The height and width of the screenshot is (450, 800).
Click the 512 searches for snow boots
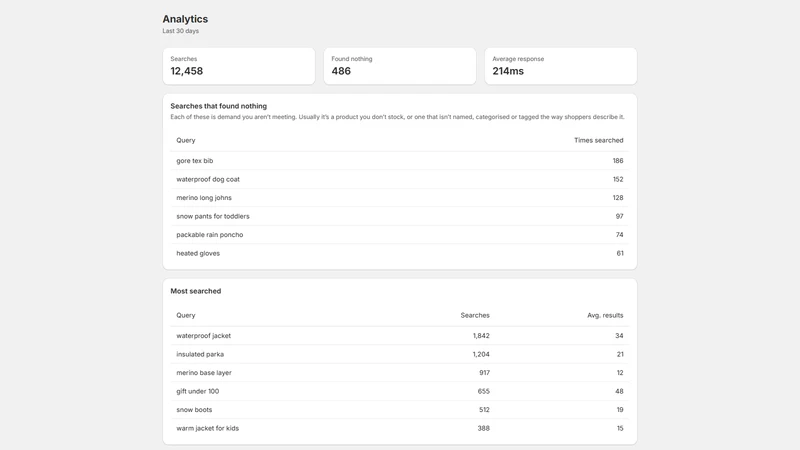[x=484, y=410]
